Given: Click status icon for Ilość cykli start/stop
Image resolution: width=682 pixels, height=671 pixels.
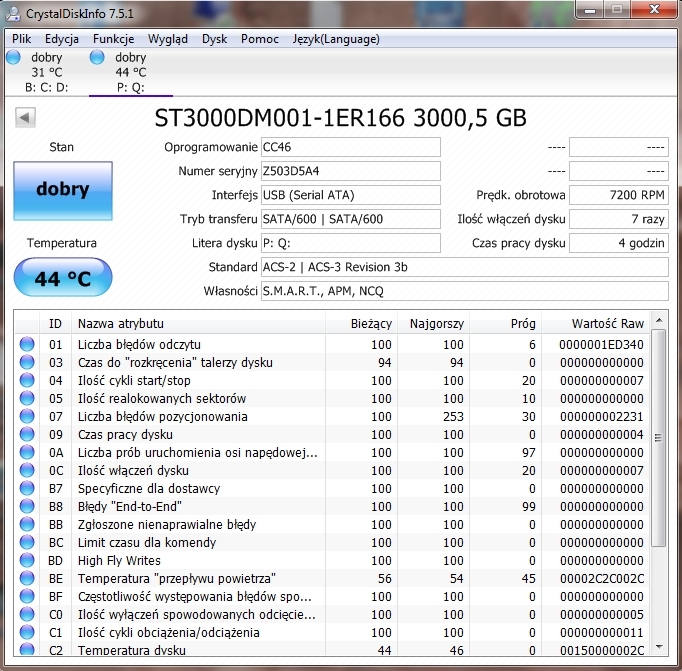Looking at the screenshot, I should 27,380.
